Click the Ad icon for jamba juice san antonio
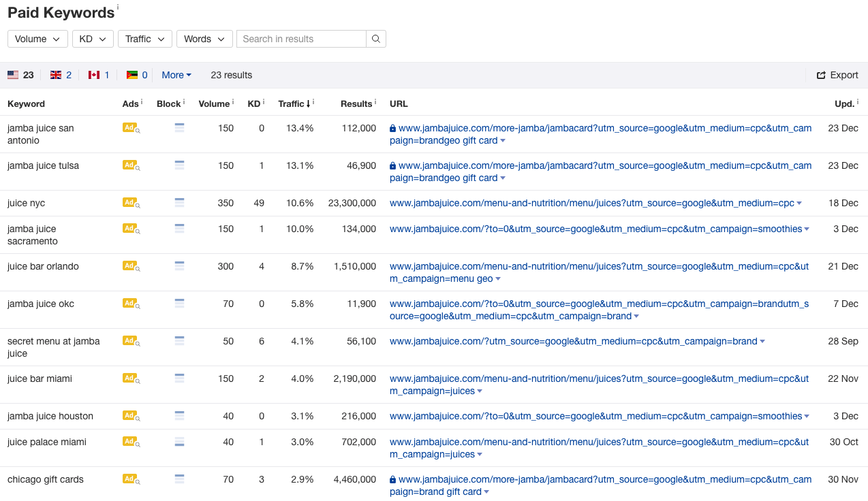Screen dimensions: 868x501 [x=131, y=128]
